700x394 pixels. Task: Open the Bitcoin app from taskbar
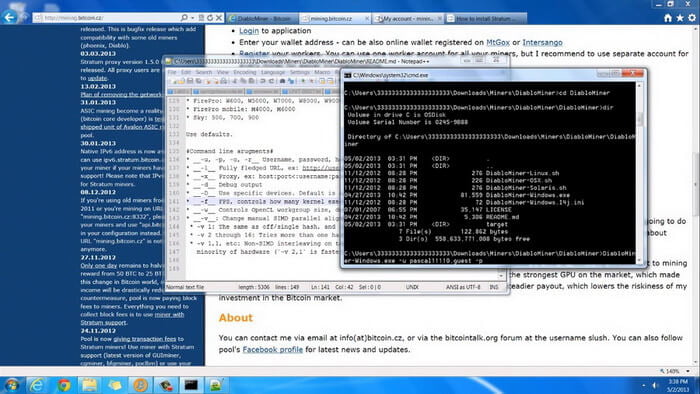pos(140,385)
